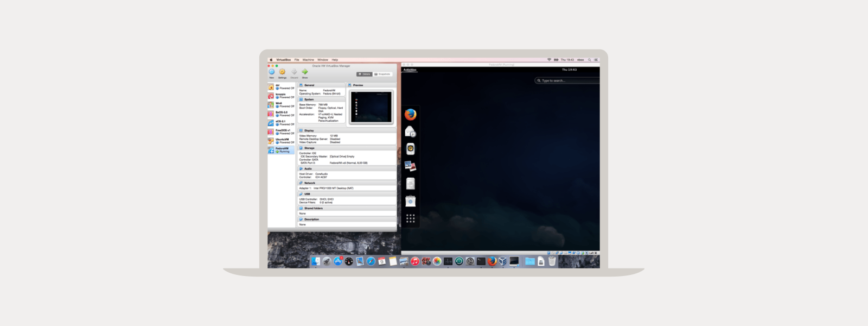The width and height of the screenshot is (868, 326).
Task: Select the running FedoraVM entry
Action: (x=281, y=150)
